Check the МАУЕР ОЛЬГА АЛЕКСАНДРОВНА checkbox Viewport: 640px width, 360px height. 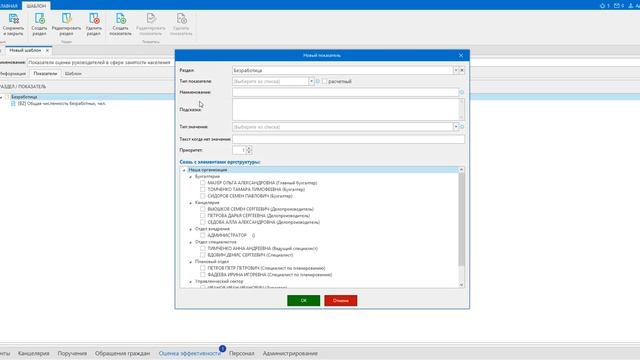click(x=202, y=183)
